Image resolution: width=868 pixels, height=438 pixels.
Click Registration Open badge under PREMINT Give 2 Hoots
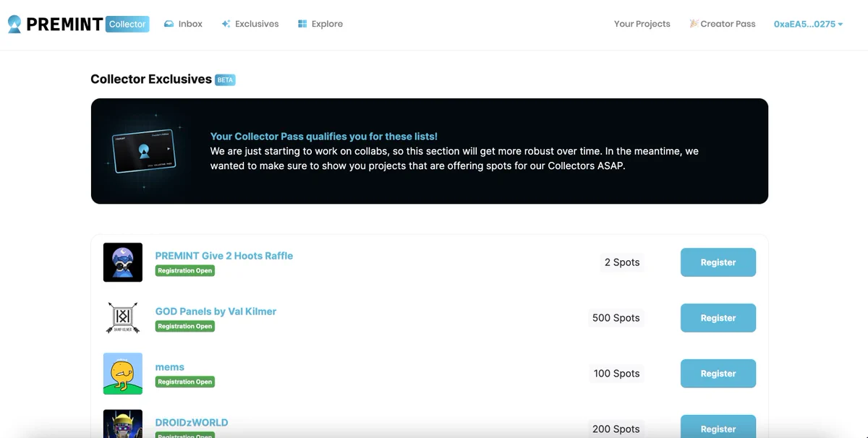(185, 271)
